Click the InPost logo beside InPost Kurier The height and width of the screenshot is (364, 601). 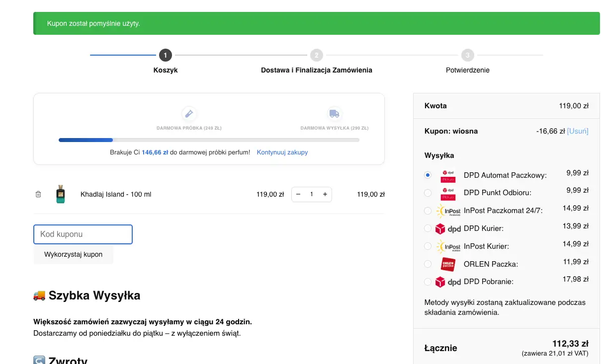[448, 246]
